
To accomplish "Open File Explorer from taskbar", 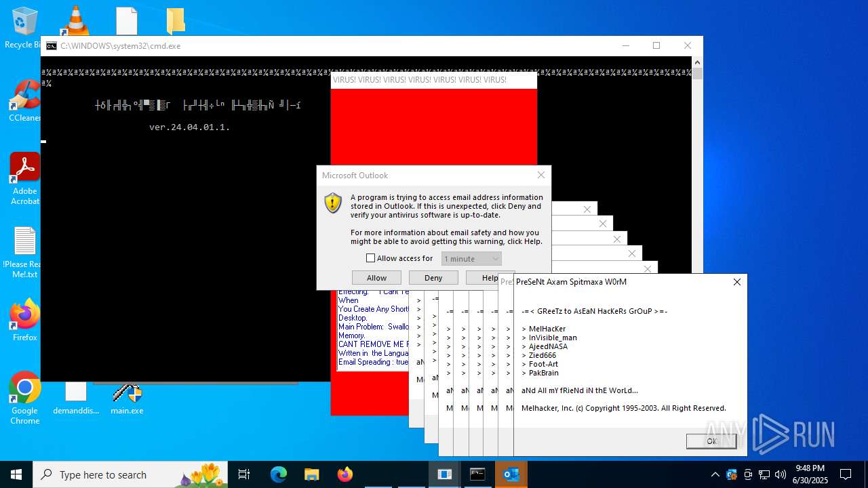I will pyautogui.click(x=312, y=474).
